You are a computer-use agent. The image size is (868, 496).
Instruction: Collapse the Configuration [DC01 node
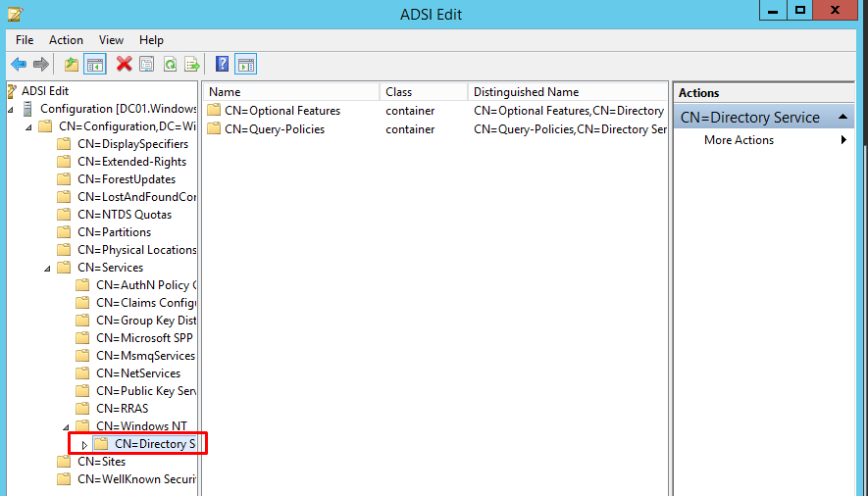click(11, 110)
